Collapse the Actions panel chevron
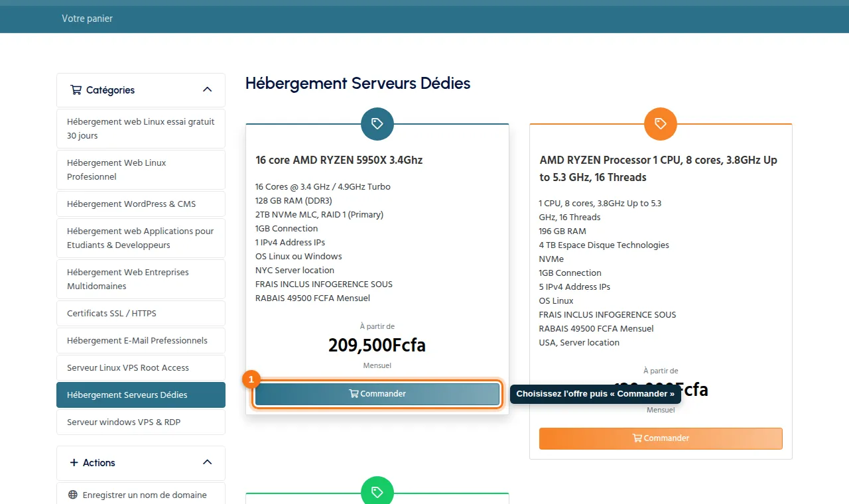This screenshot has height=504, width=849. pyautogui.click(x=207, y=462)
